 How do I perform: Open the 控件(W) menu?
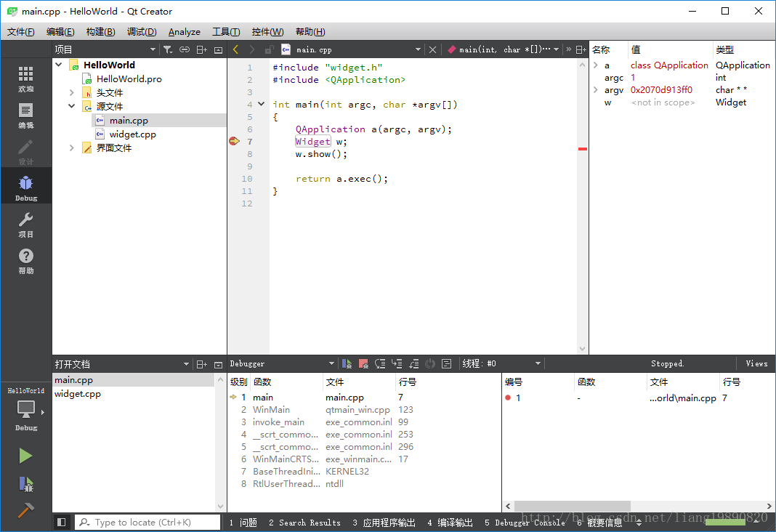click(x=267, y=32)
